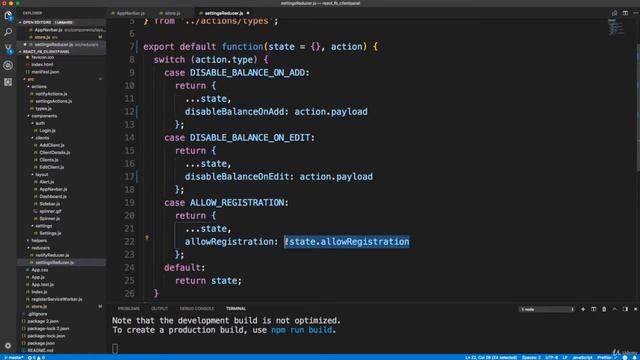This screenshot has width=640, height=360.
Task: Switch to the store.js editor tab
Action: (173, 13)
